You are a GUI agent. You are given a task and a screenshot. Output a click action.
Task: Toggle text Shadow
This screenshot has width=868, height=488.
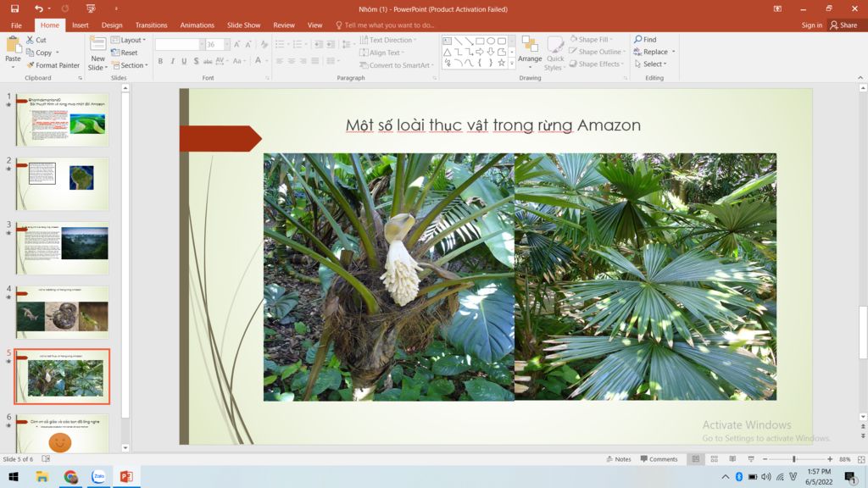(x=196, y=61)
